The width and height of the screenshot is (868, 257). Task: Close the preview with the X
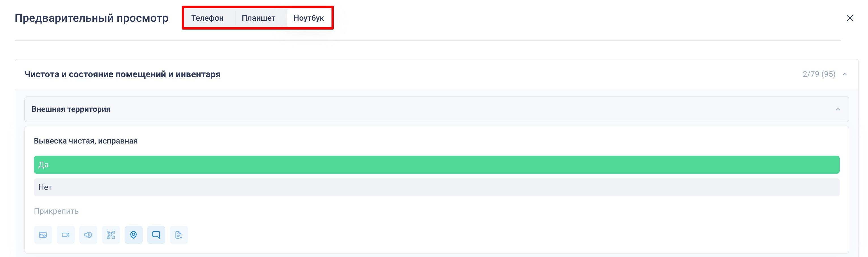[x=850, y=18]
